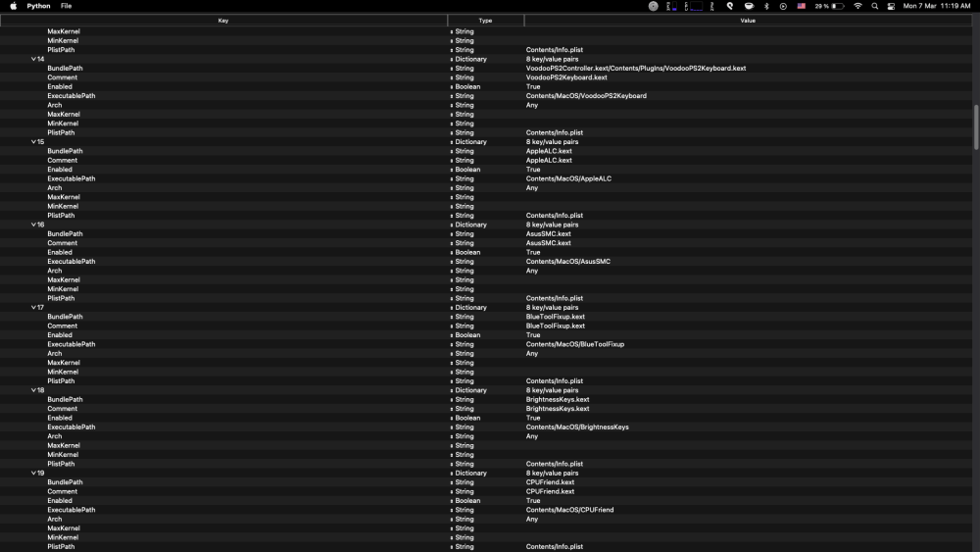Open the Now Playing play icon

783,6
